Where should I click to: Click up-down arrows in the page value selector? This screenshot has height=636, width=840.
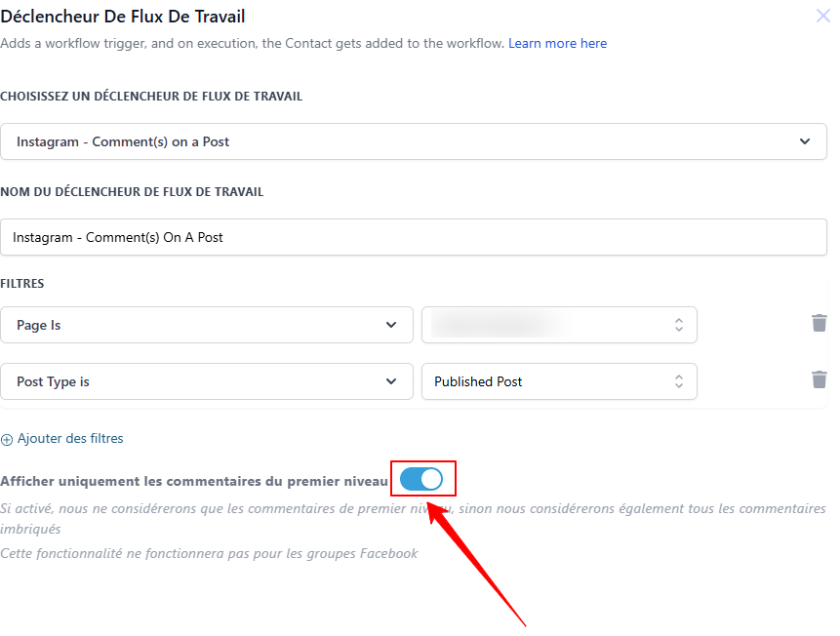click(x=679, y=325)
